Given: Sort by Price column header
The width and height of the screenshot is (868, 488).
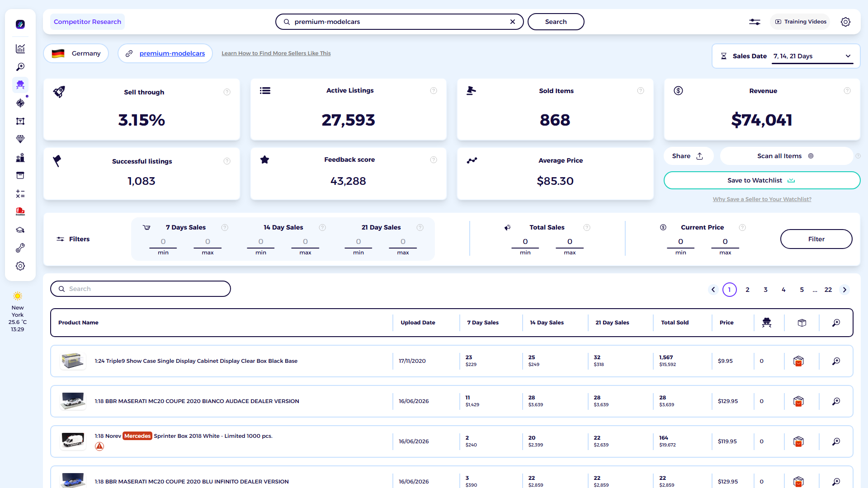Looking at the screenshot, I should 726,323.
